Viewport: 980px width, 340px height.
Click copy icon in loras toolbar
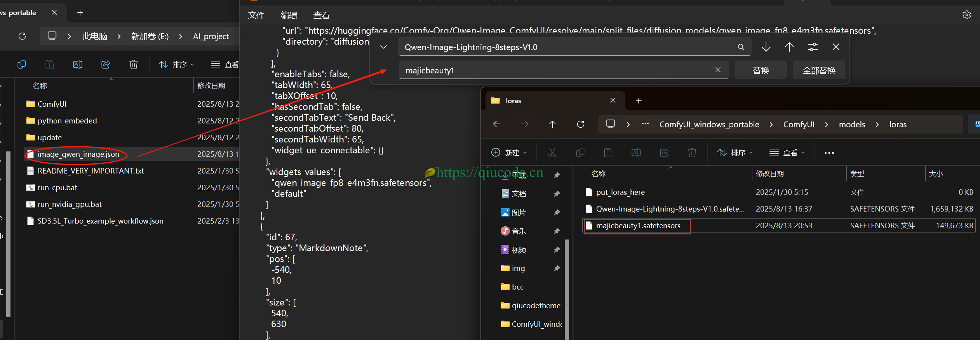[580, 153]
